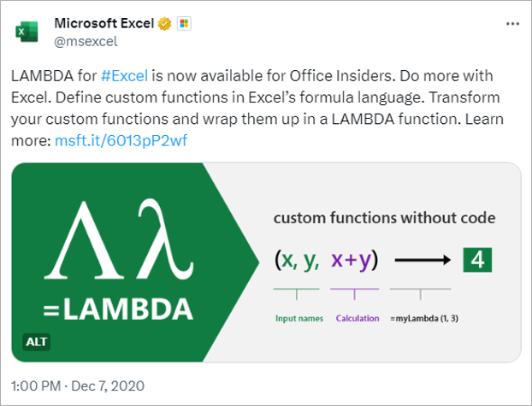Click the Microsoft Excel display name
The width and height of the screenshot is (532, 406).
coord(104,23)
